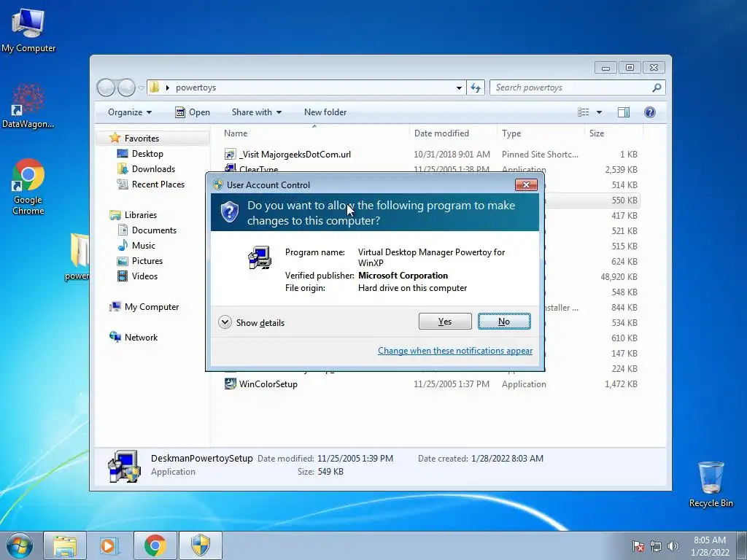
Task: Open Windows Media Player from taskbar
Action: click(x=109, y=545)
